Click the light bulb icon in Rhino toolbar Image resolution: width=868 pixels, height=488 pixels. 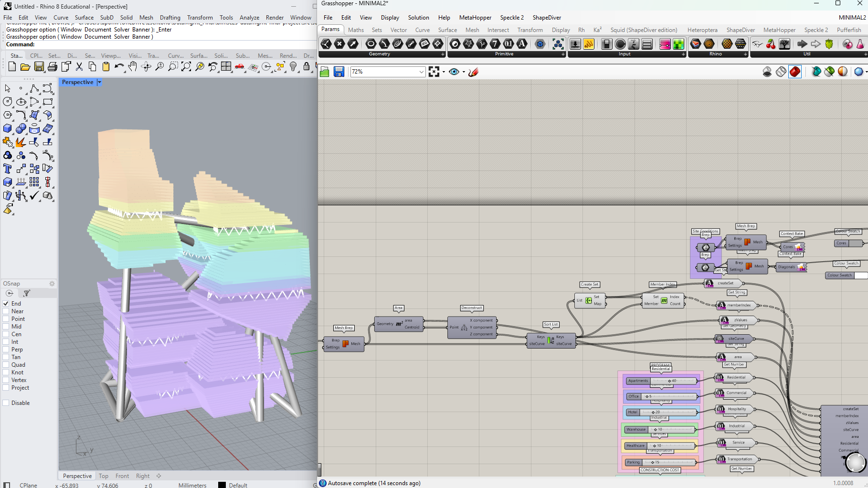pyautogui.click(x=293, y=67)
